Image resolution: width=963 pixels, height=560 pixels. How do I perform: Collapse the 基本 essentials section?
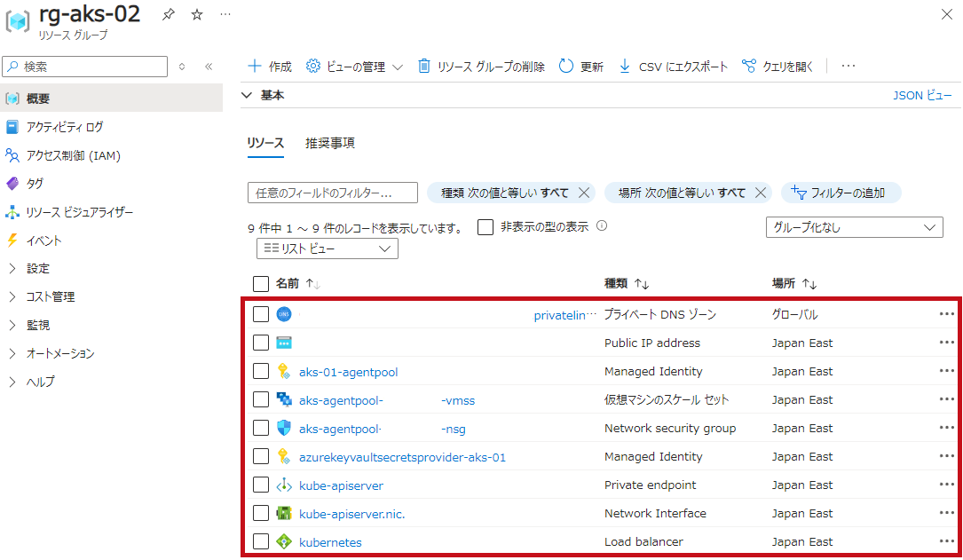pos(247,95)
